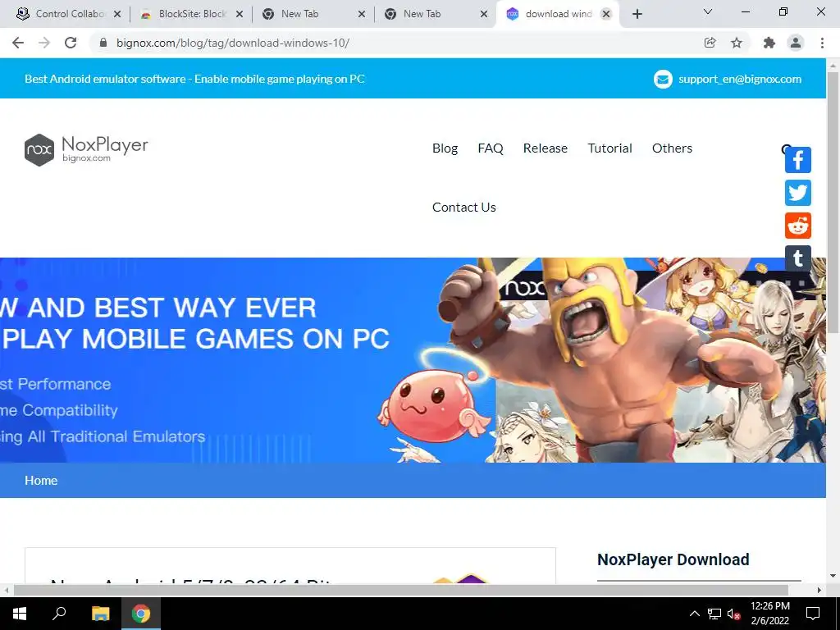Close the Control Collabor tab
Screen dimensions: 840x630
point(117,14)
